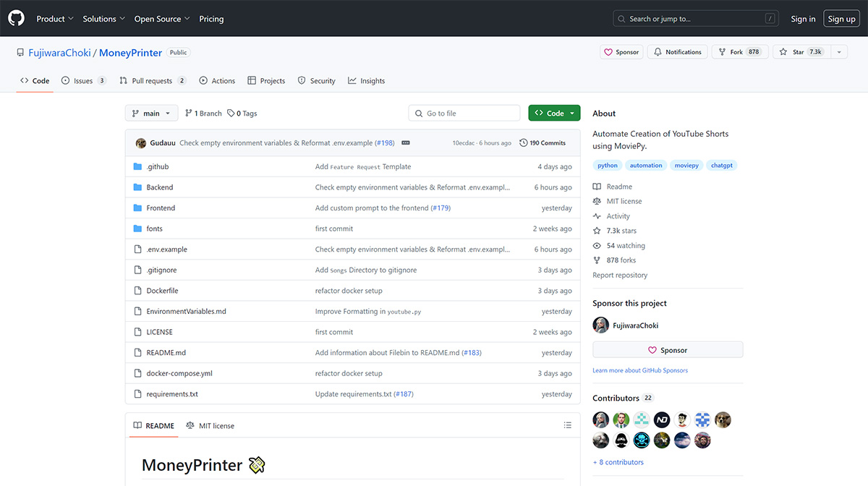
Task: Open the python topic link
Action: click(607, 165)
